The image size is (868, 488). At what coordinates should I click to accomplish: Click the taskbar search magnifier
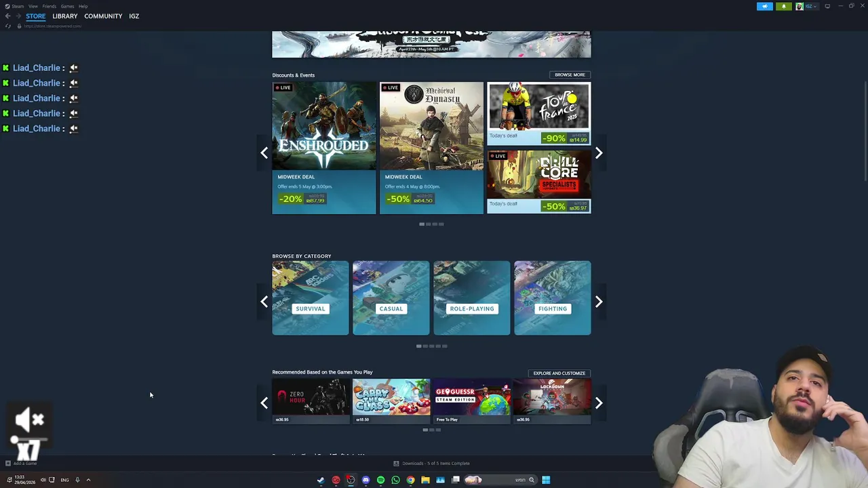tap(532, 480)
